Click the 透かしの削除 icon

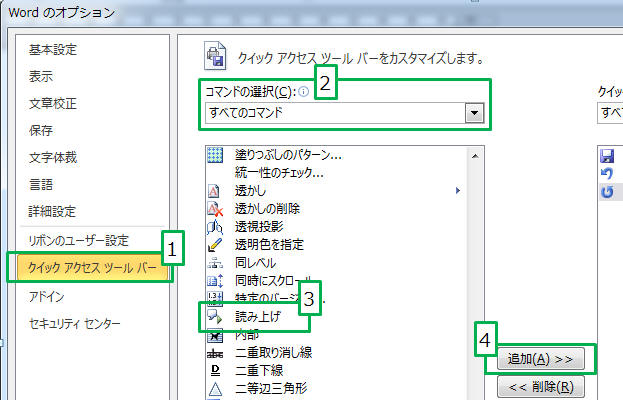(215, 209)
